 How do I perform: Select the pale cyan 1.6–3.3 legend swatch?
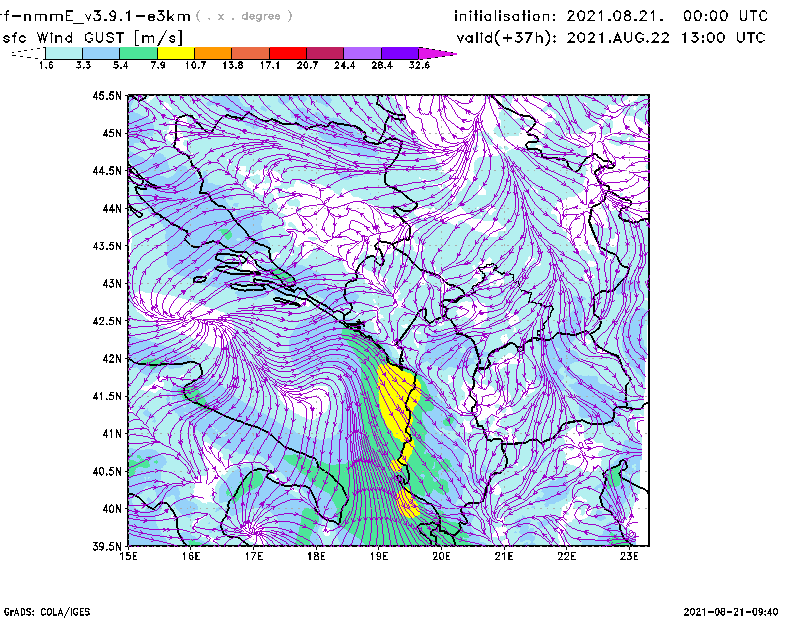click(64, 52)
